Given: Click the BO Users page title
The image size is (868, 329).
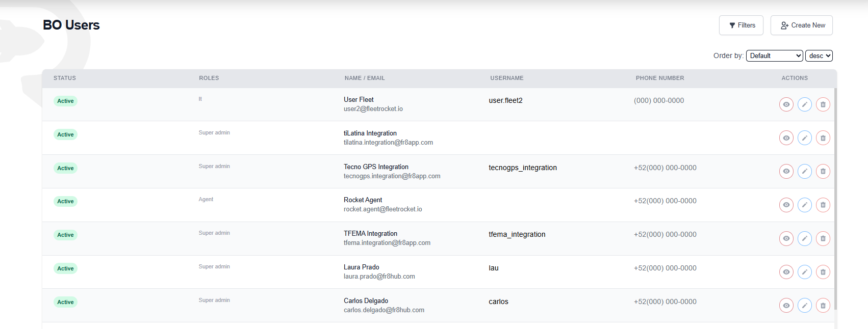Looking at the screenshot, I should (71, 25).
